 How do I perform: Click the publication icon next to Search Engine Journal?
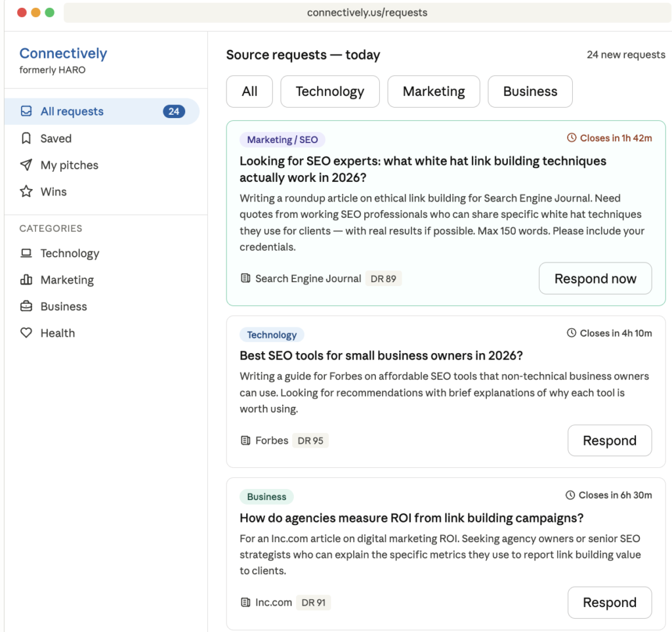[x=245, y=278]
